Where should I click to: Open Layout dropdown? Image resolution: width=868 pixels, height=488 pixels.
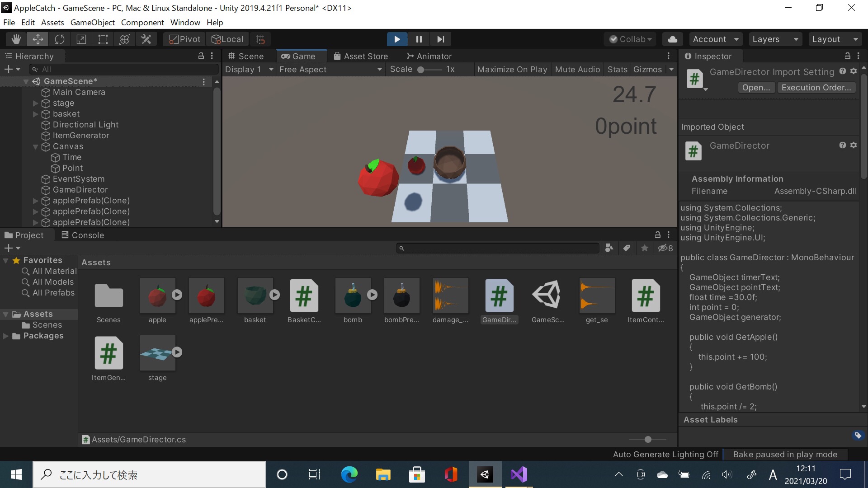[x=835, y=39]
